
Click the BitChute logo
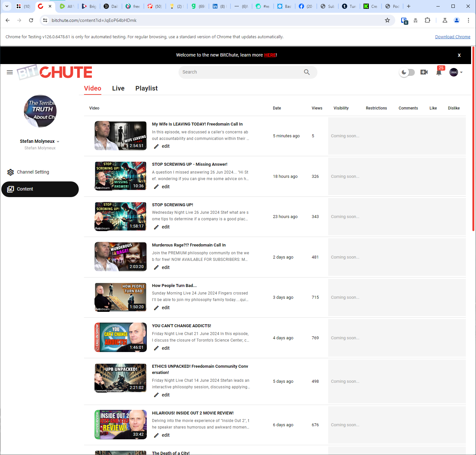[x=55, y=72]
